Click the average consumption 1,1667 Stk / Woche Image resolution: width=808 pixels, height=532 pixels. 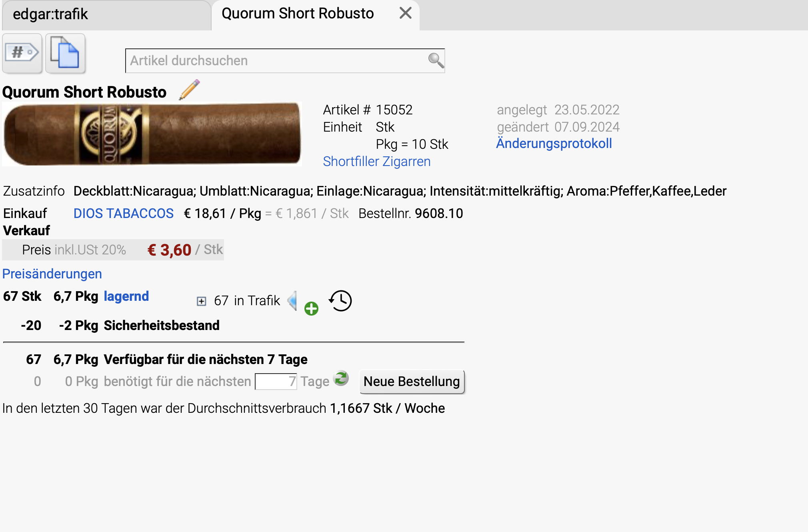pos(387,408)
